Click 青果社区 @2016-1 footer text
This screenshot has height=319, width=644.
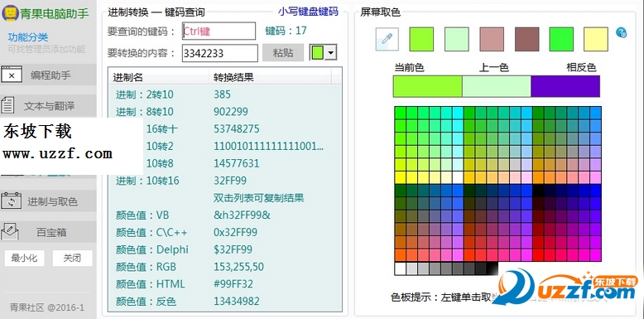pyautogui.click(x=47, y=307)
